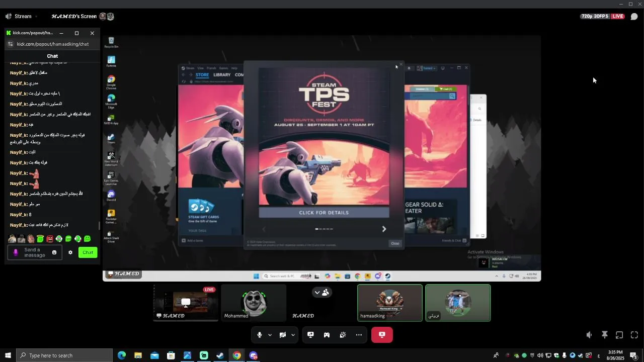Viewport: 644px width, 362px height.
Task: Click the pop-in window icon
Action: (x=619, y=335)
